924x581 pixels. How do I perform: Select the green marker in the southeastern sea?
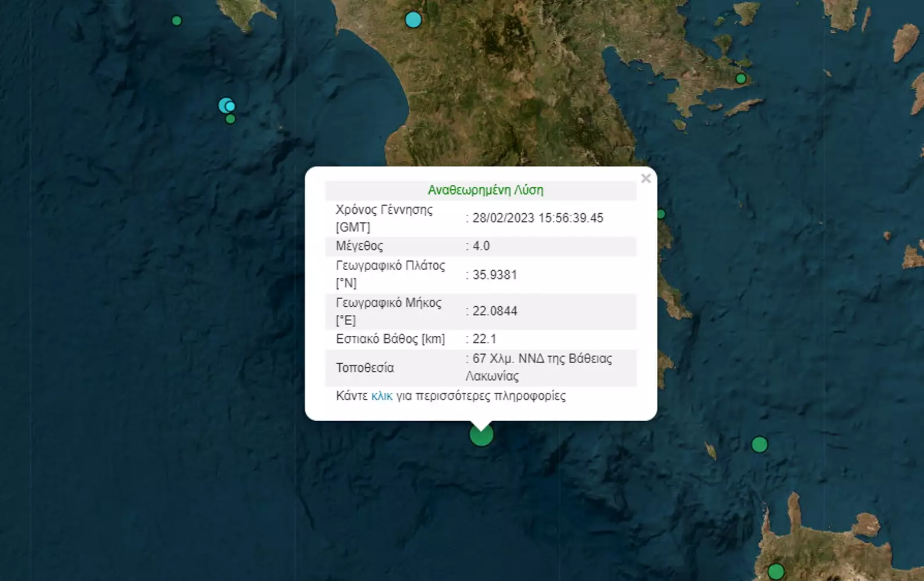[x=760, y=444]
